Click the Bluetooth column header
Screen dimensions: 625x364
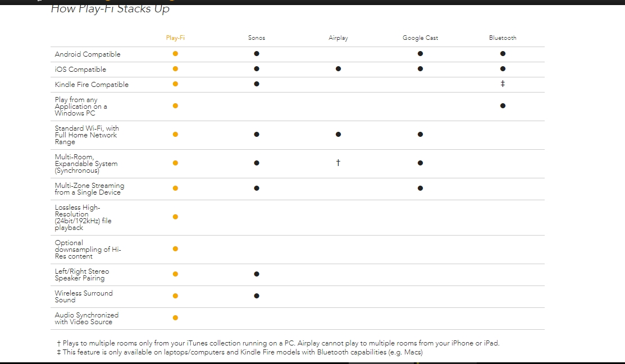503,38
